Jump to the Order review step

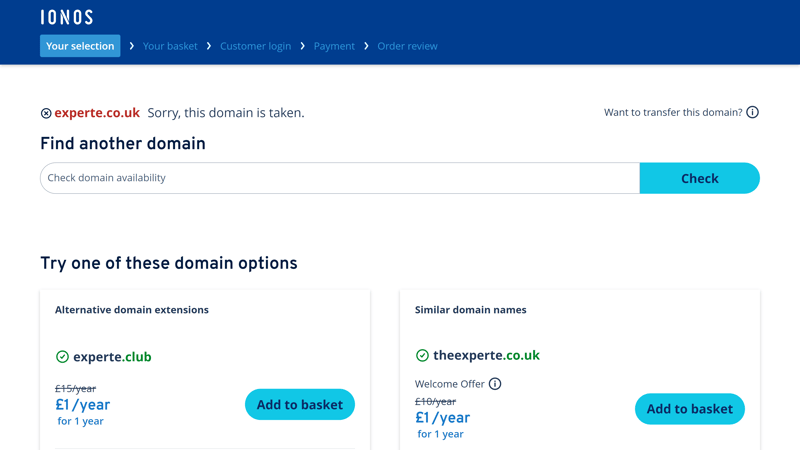coord(407,46)
